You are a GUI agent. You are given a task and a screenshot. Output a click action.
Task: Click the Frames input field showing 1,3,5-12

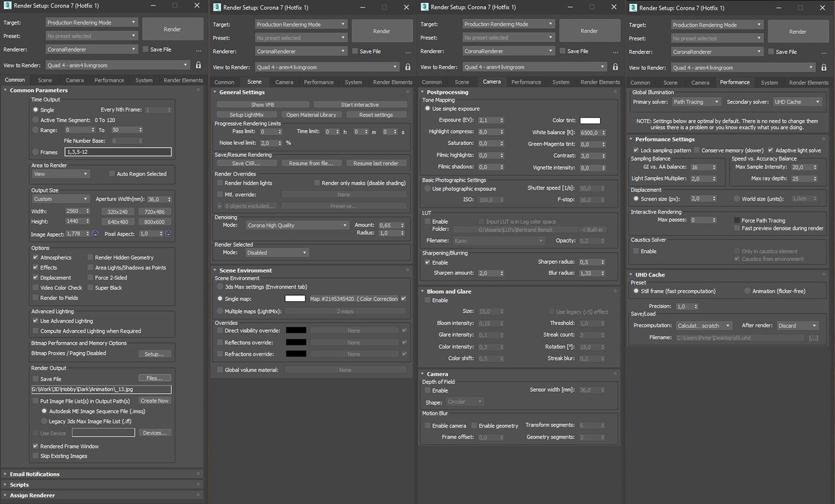point(118,152)
